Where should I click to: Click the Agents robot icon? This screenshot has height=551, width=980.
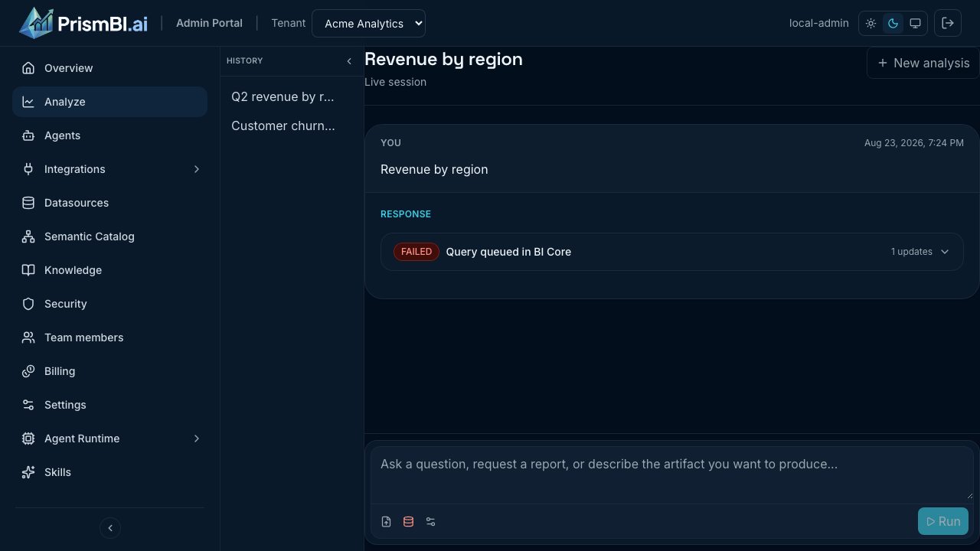click(x=28, y=135)
